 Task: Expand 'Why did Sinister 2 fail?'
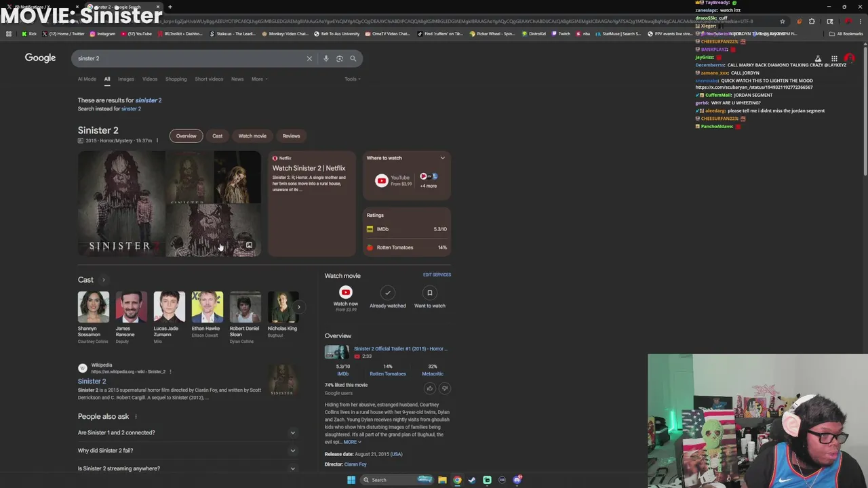[x=187, y=450]
